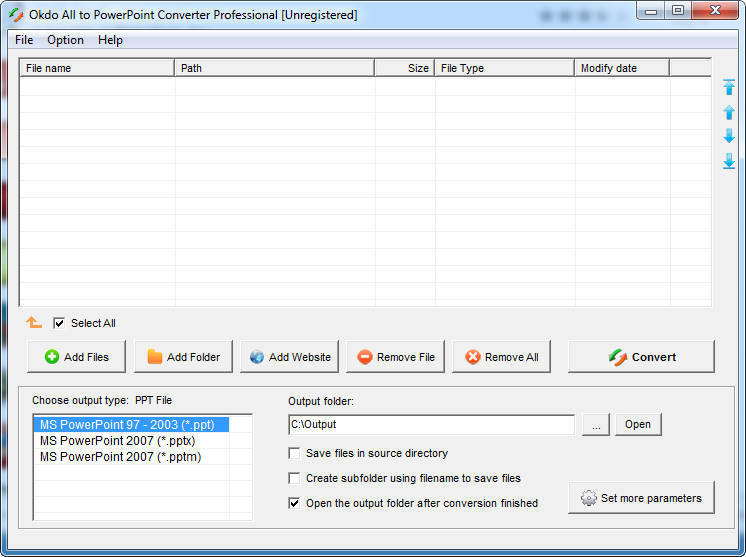Open the Help menu
The image size is (746, 557).
(110, 40)
